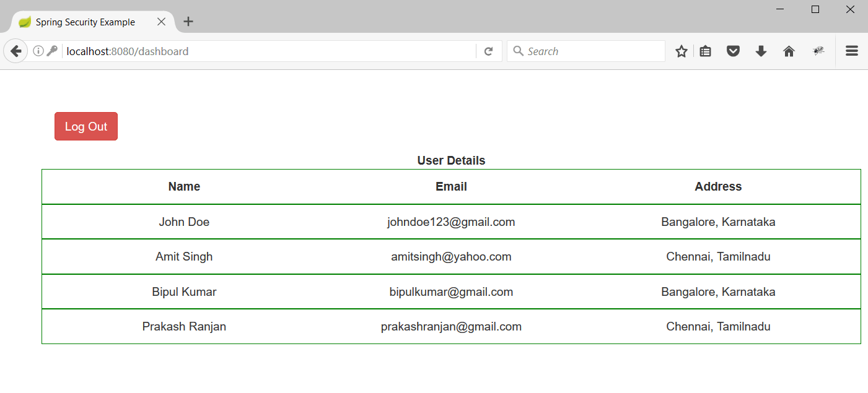Click the address bar showing localhost:8080/dashboard
The image size is (868, 393).
point(266,51)
